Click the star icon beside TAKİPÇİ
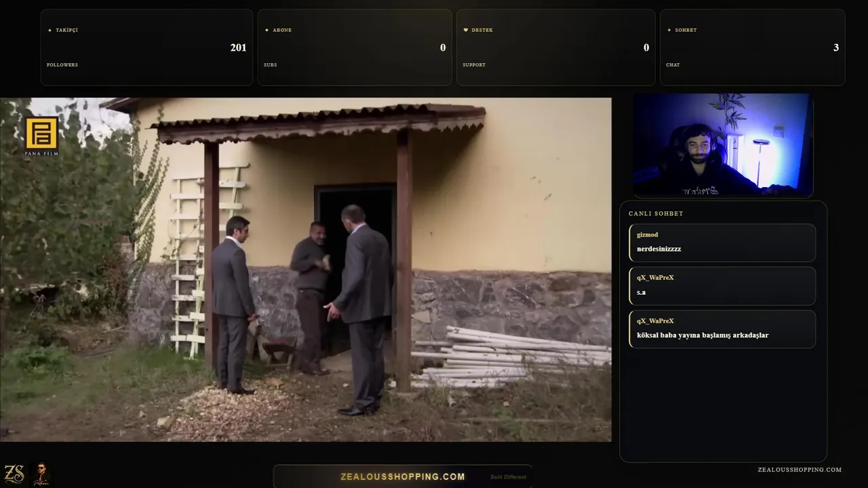 coord(50,30)
